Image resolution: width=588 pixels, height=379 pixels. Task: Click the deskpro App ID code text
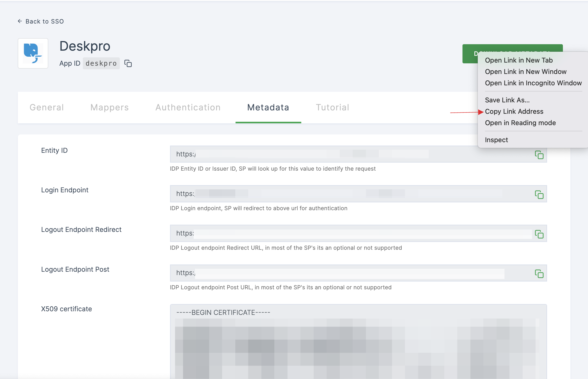(x=101, y=63)
